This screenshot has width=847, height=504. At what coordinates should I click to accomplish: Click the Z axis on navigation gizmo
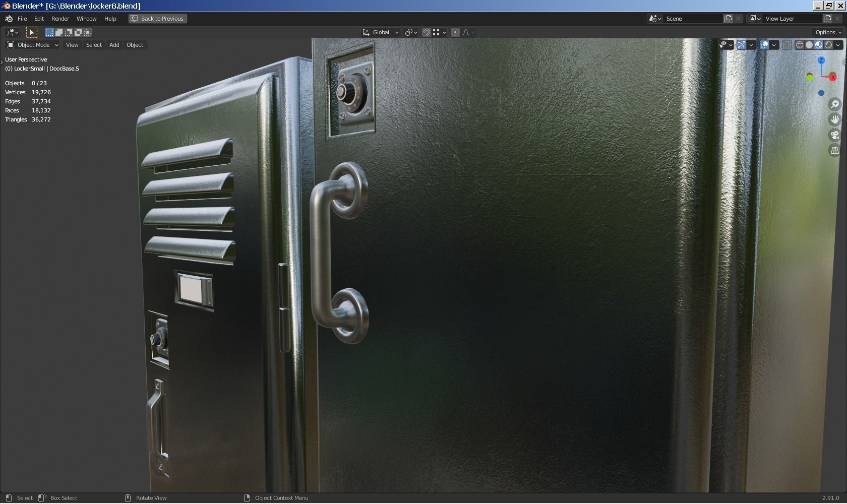821,60
